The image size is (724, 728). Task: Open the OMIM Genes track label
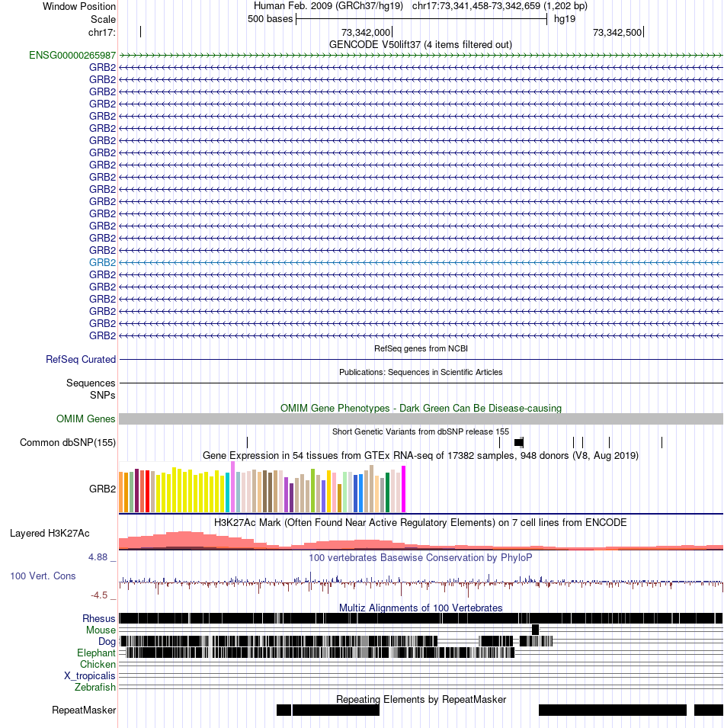pos(86,419)
